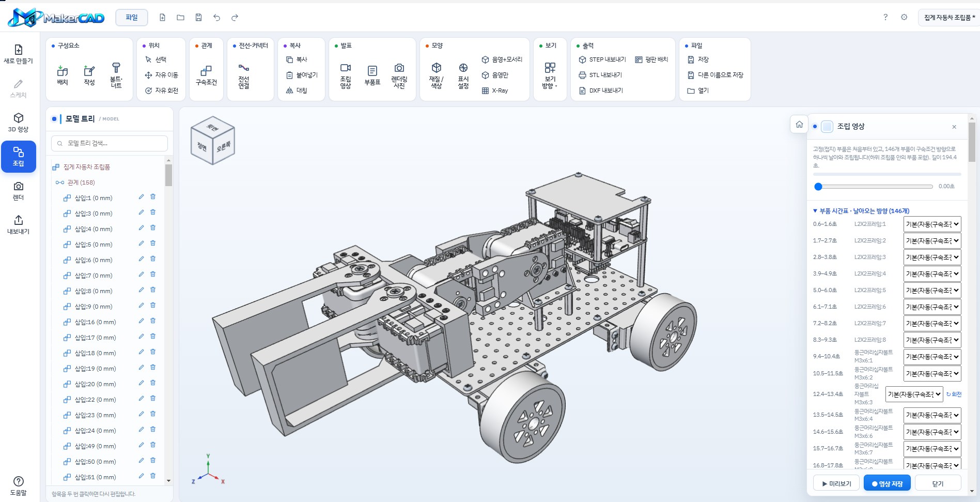Click the 회전 link in the timeline
This screenshot has height=502, width=980.
pyautogui.click(x=954, y=394)
